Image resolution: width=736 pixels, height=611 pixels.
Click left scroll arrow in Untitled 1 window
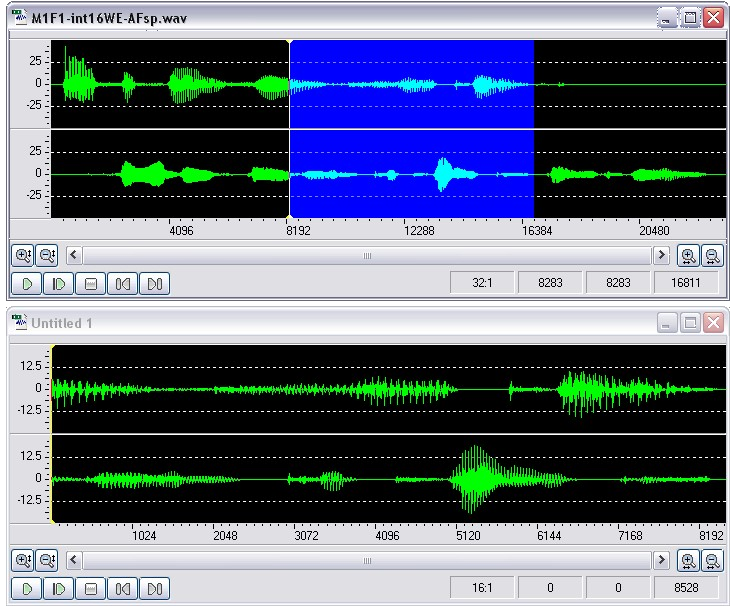coord(73,560)
